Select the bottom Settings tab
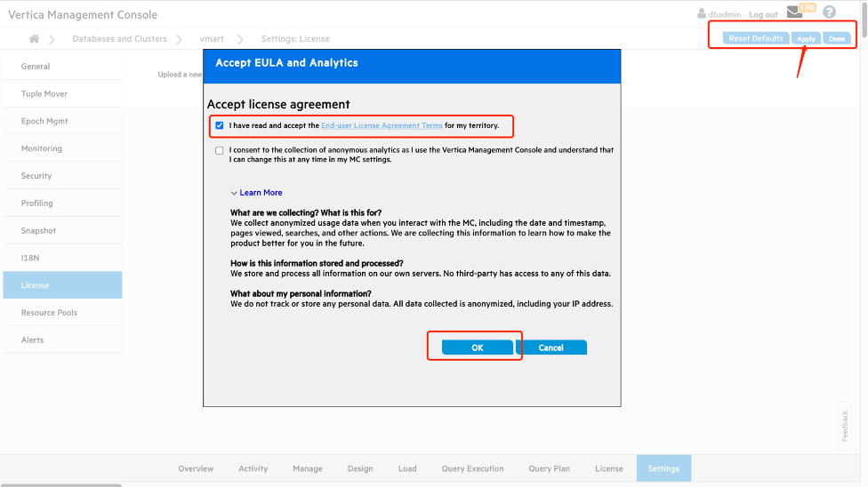 (663, 468)
